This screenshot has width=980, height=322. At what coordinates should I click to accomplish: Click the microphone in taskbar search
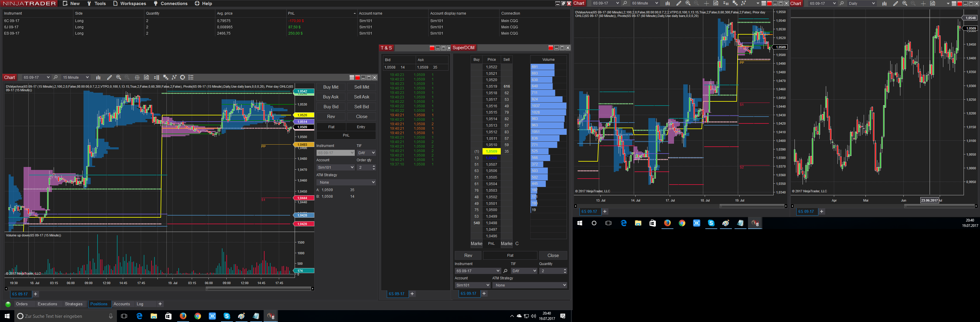(x=111, y=316)
